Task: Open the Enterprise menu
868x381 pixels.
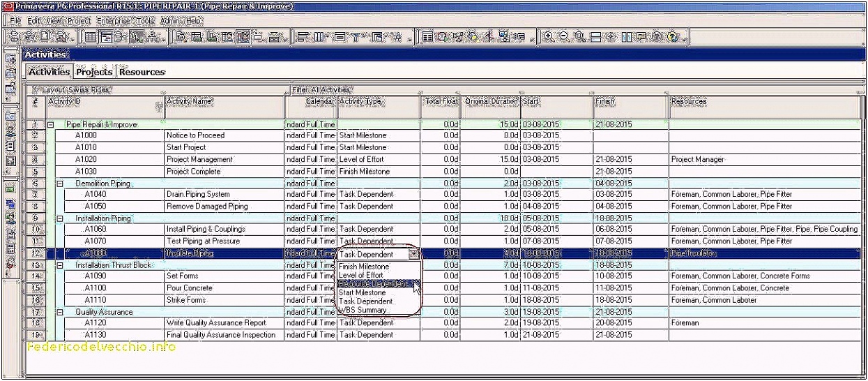Action: point(113,21)
